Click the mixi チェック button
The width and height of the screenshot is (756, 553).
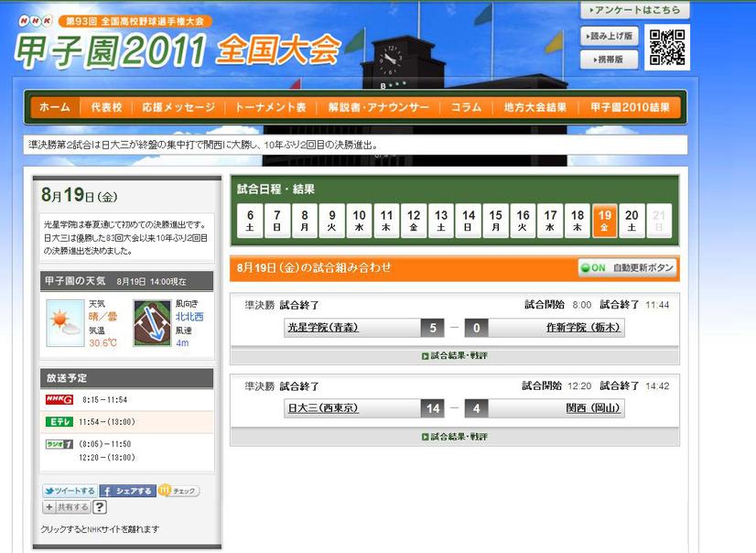(x=178, y=491)
